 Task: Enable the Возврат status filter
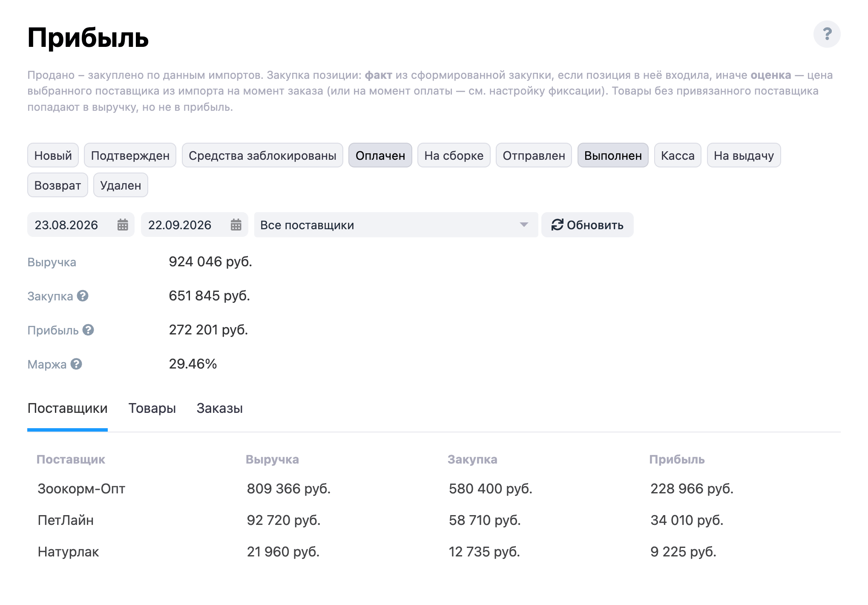pyautogui.click(x=57, y=185)
